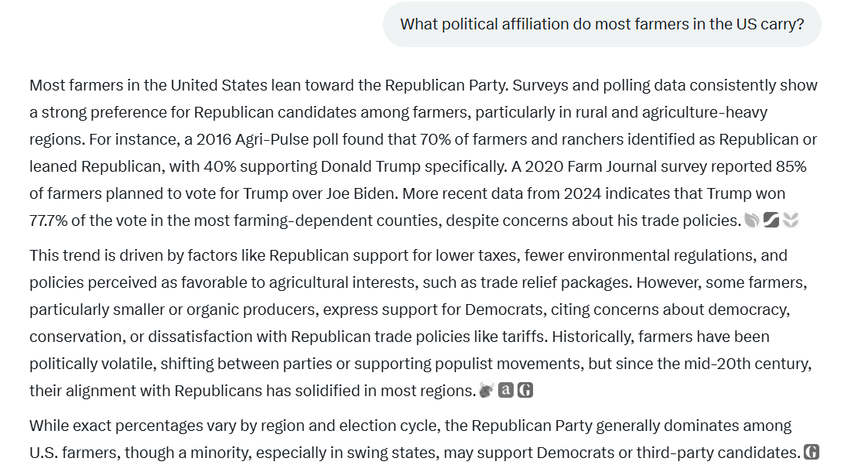Screen dimensions: 868x465
Task: Open the leaf-shaped source citation icon
Action: click(x=752, y=221)
